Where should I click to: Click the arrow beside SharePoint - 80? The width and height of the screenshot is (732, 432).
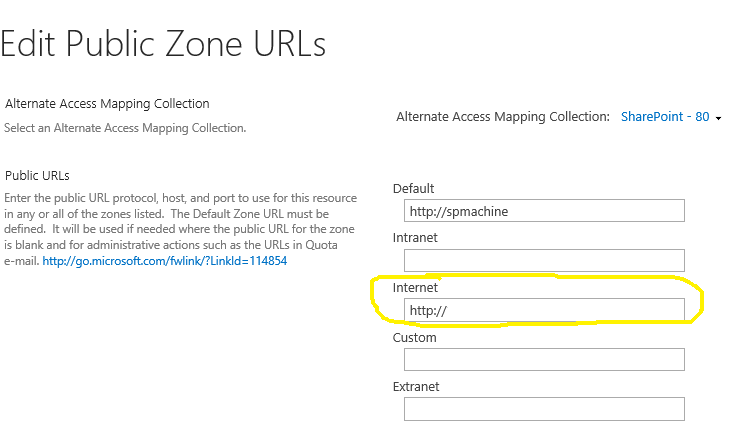pyautogui.click(x=719, y=118)
